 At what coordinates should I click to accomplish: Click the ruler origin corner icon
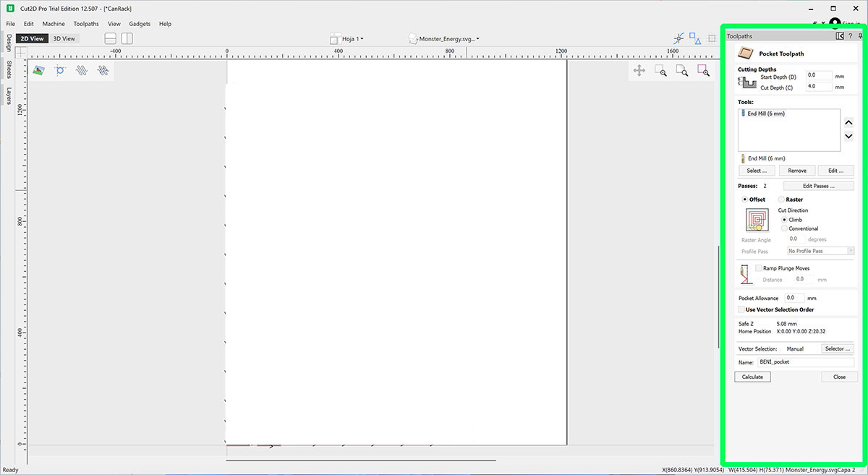tap(21, 53)
